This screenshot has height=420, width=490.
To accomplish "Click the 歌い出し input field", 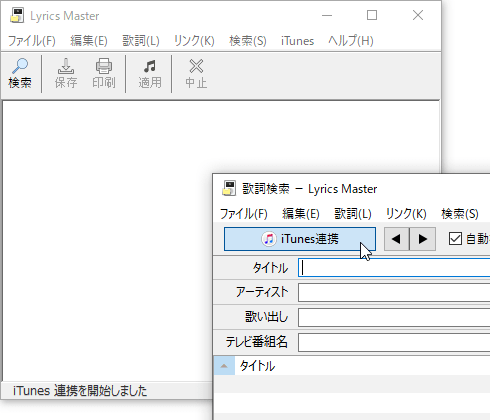I will click(x=394, y=317).
